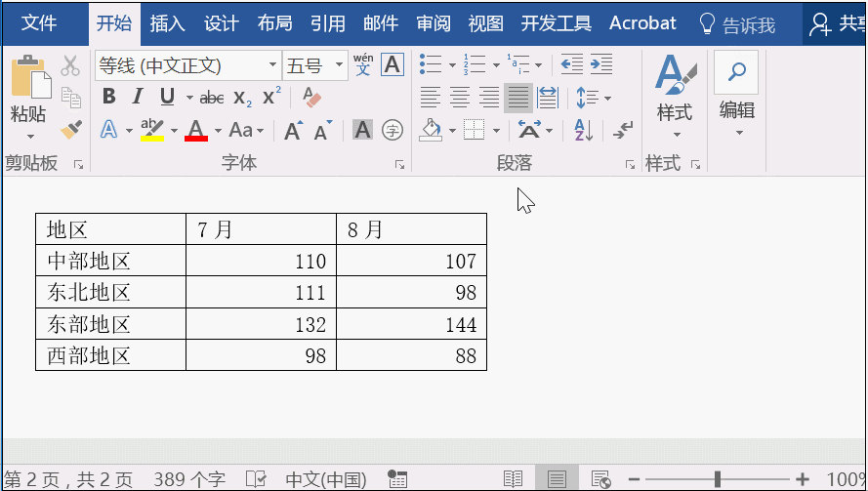Toggle character shading A button

(x=362, y=131)
